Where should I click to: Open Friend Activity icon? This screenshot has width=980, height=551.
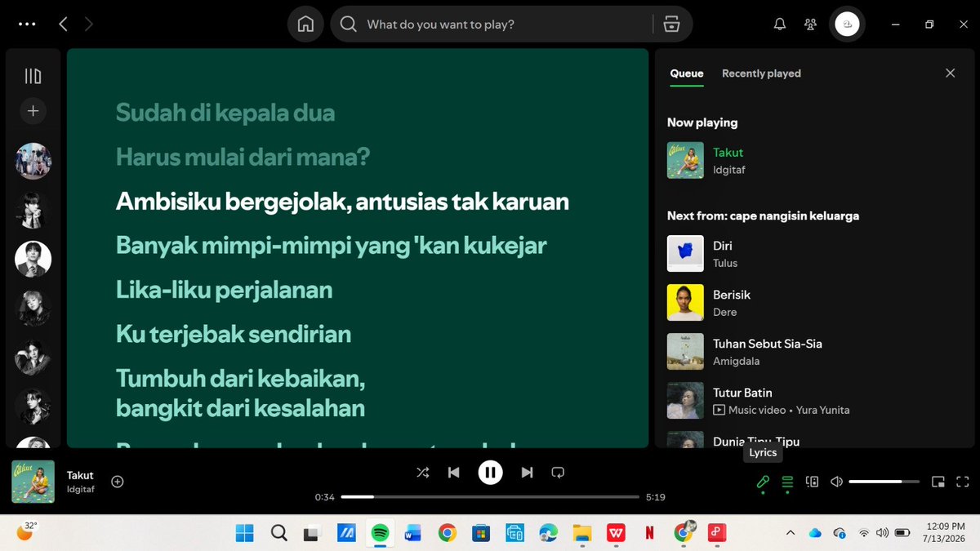810,24
